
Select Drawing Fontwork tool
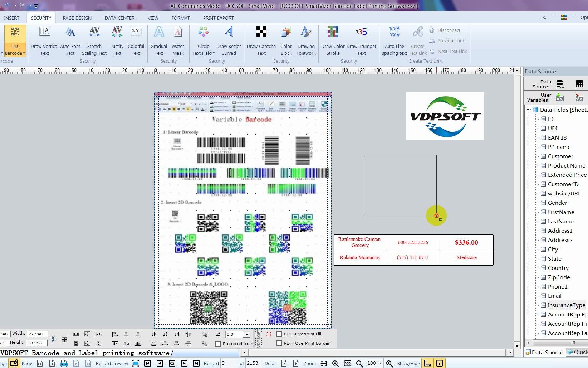[306, 41]
